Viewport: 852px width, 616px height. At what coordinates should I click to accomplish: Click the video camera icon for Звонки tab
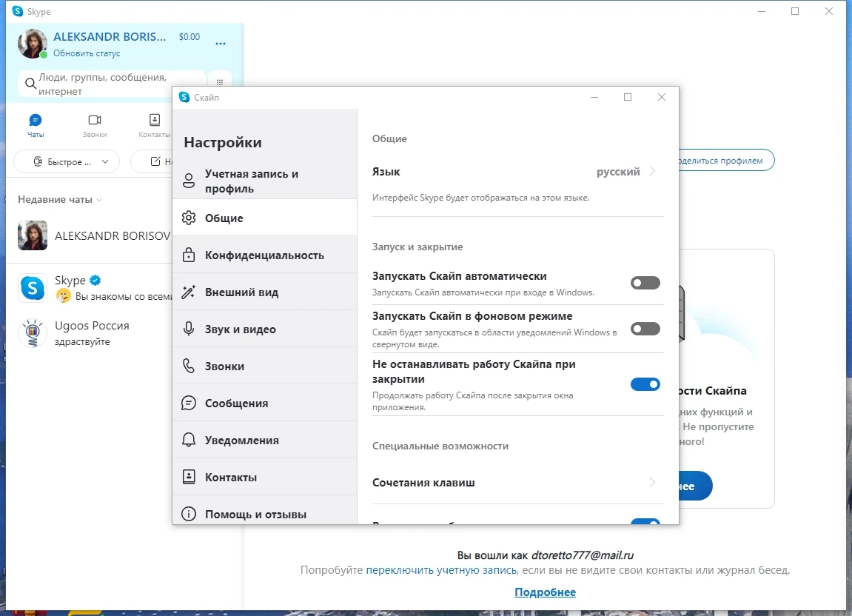pos(95,120)
